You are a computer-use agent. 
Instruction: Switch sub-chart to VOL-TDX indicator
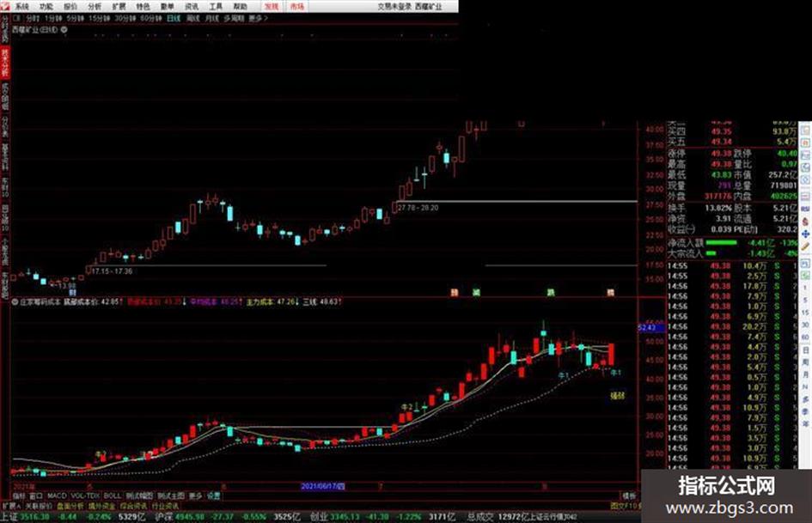[85, 496]
